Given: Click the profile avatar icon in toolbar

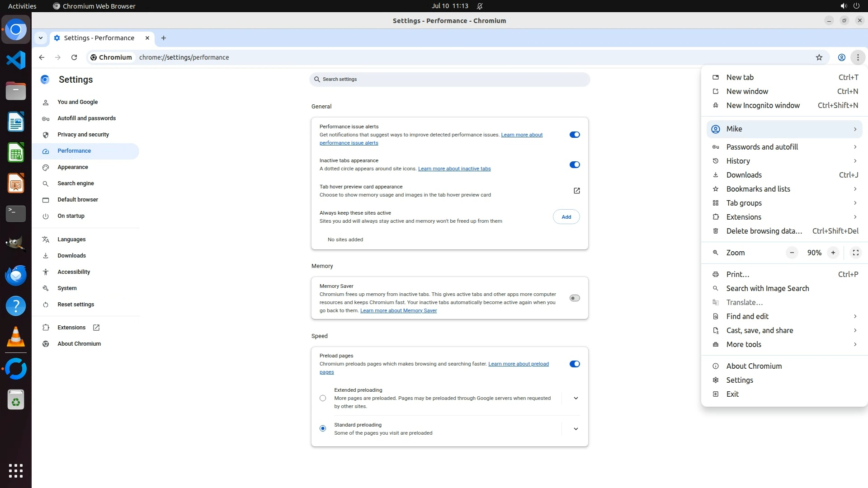Looking at the screenshot, I should pyautogui.click(x=841, y=57).
